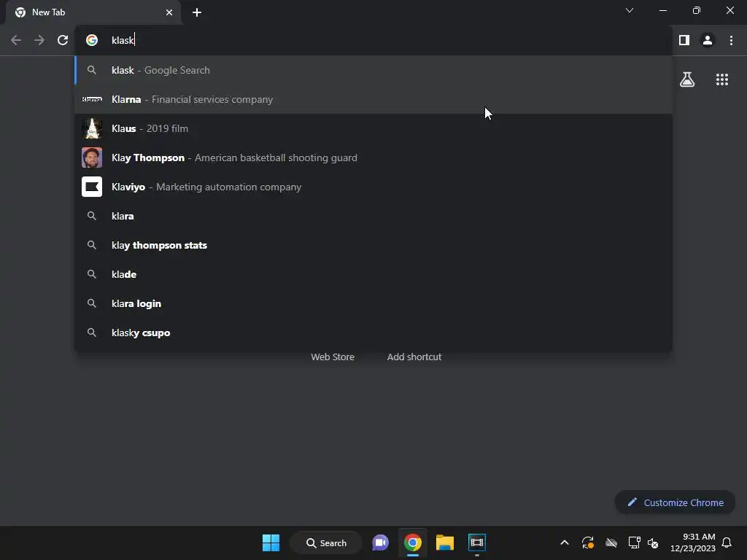Click the Klaviyo logo icon
747x560 pixels.
(x=92, y=187)
